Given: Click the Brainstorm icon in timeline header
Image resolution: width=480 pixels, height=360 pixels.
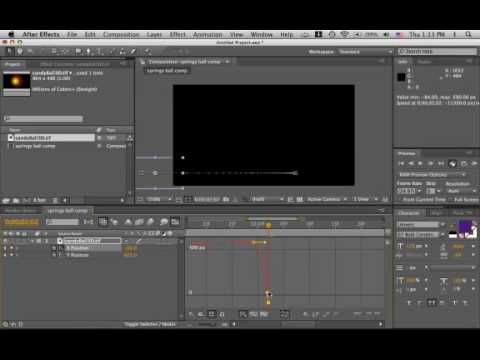Looking at the screenshot, I should tap(163, 222).
